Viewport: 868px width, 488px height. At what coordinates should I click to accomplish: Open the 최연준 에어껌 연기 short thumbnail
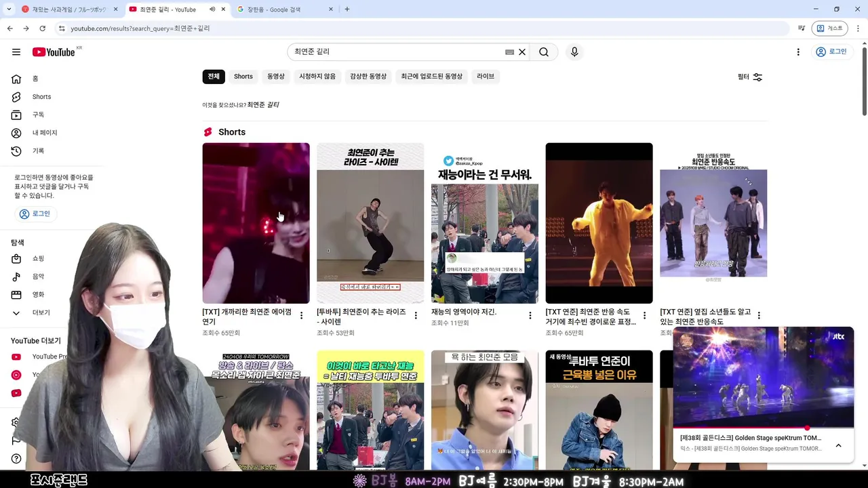click(256, 223)
